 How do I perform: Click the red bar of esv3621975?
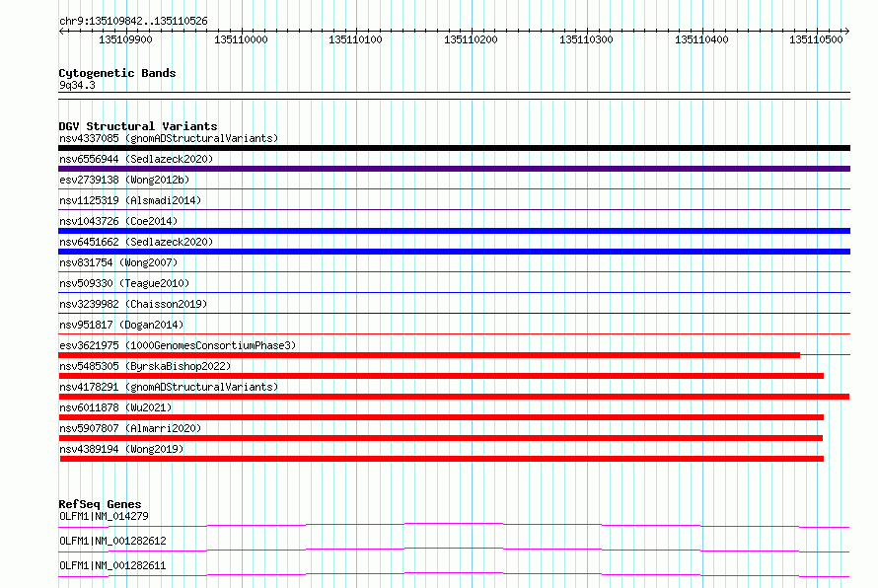[x=429, y=355]
